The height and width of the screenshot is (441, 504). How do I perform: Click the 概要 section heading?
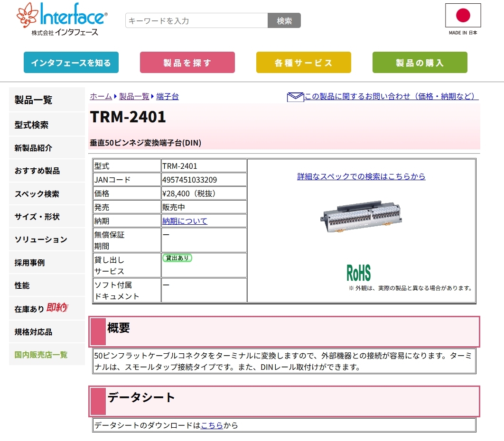[x=119, y=328]
